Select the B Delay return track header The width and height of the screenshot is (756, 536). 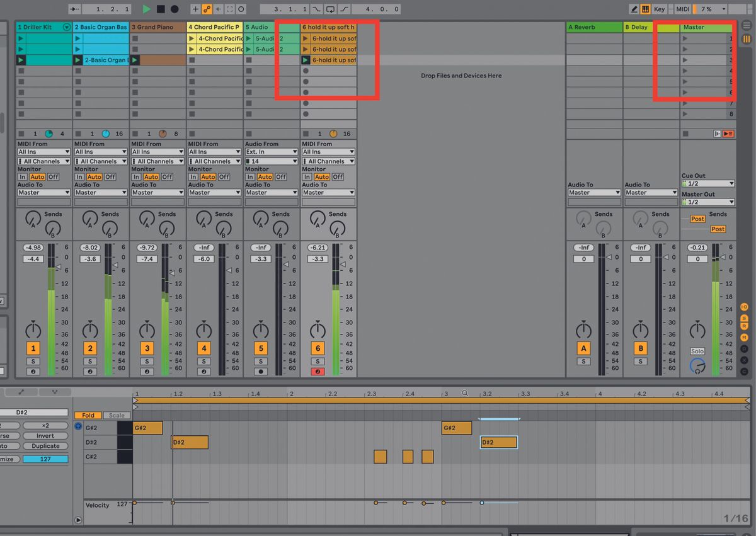click(651, 27)
